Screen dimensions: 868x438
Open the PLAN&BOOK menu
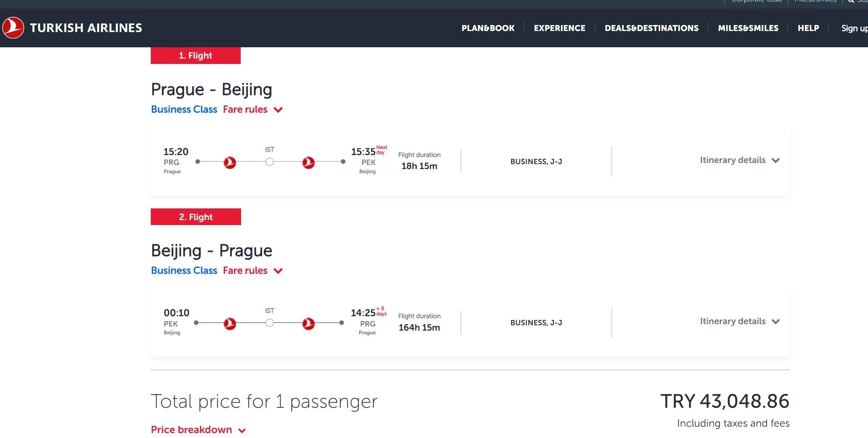pos(488,28)
